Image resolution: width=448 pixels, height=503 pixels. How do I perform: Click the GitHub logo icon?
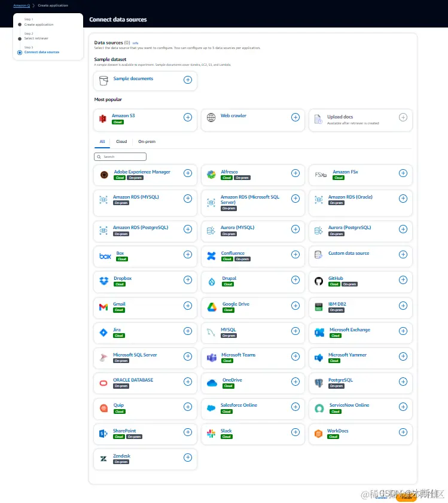coord(319,281)
